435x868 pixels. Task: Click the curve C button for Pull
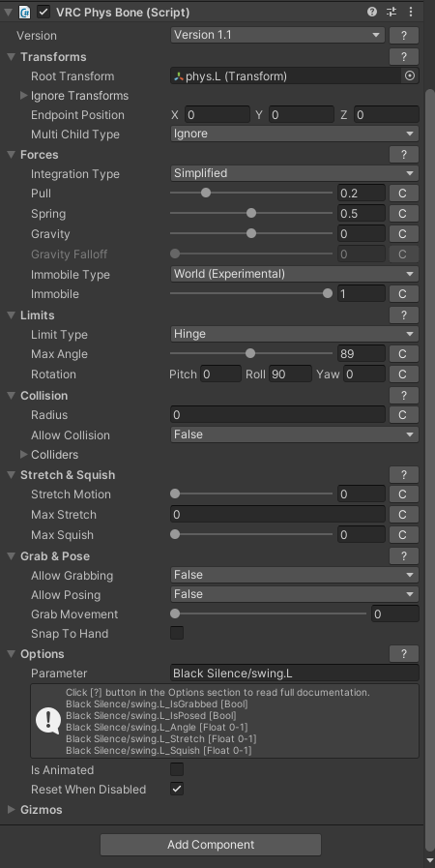pos(403,194)
